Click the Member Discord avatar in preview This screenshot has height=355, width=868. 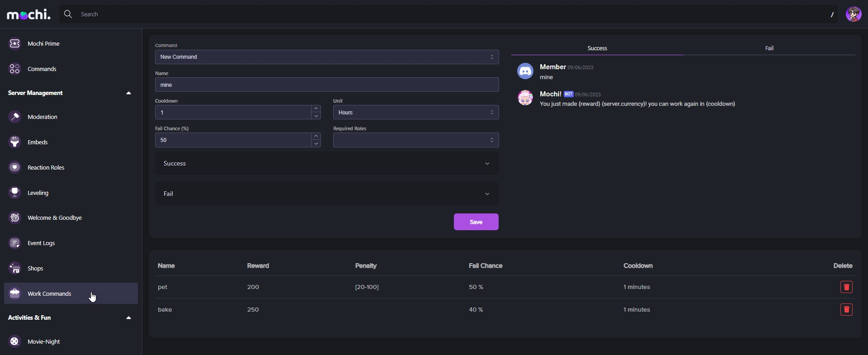click(525, 71)
